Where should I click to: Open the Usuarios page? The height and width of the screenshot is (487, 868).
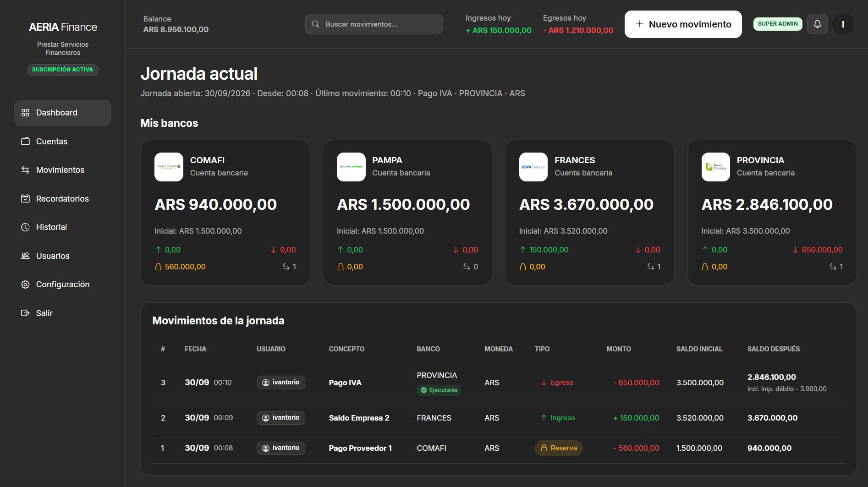pyautogui.click(x=63, y=256)
